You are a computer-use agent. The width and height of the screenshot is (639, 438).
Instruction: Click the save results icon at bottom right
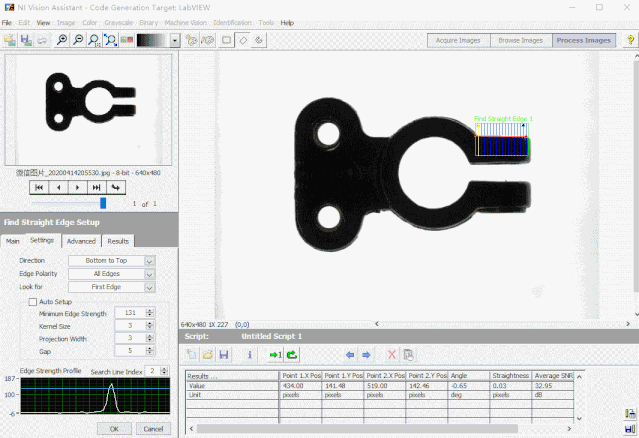pyautogui.click(x=630, y=429)
